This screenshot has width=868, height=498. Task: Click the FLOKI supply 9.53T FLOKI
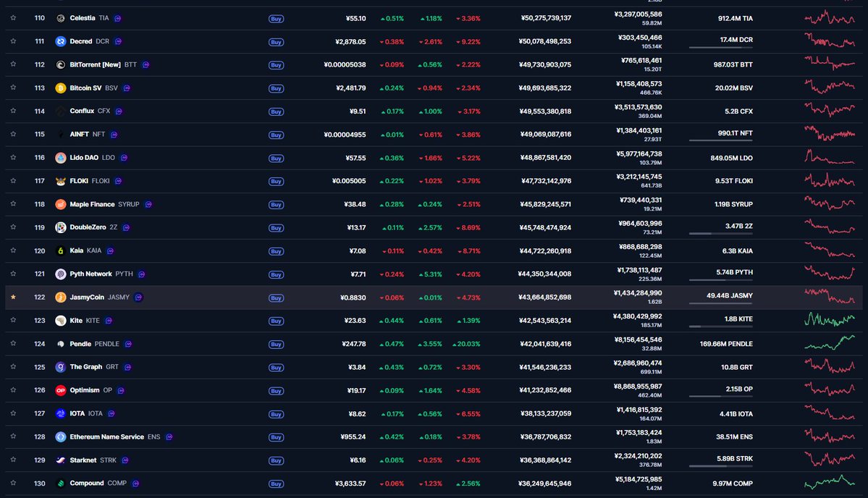(734, 181)
